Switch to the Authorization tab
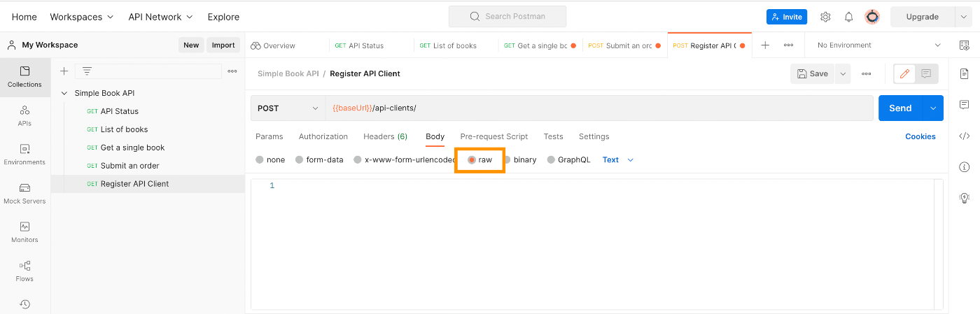The image size is (980, 314). tap(323, 136)
